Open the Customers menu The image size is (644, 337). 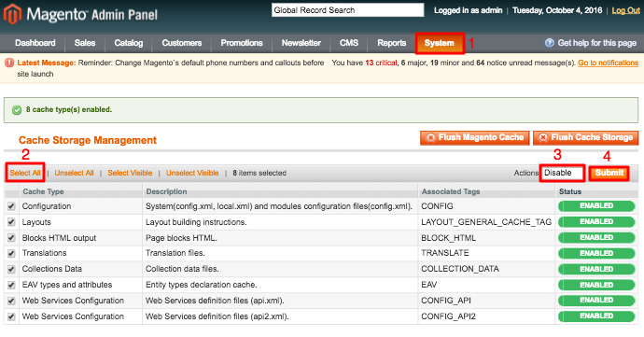coord(182,43)
